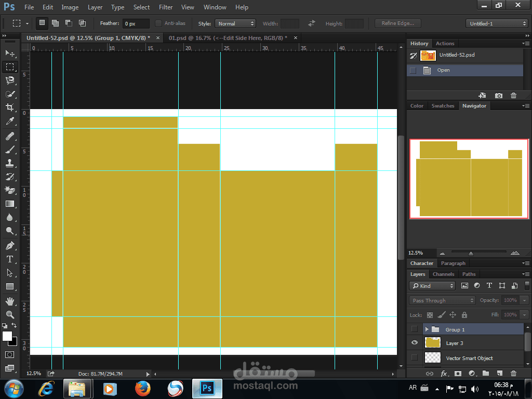Select the Zoom tool

click(x=10, y=315)
